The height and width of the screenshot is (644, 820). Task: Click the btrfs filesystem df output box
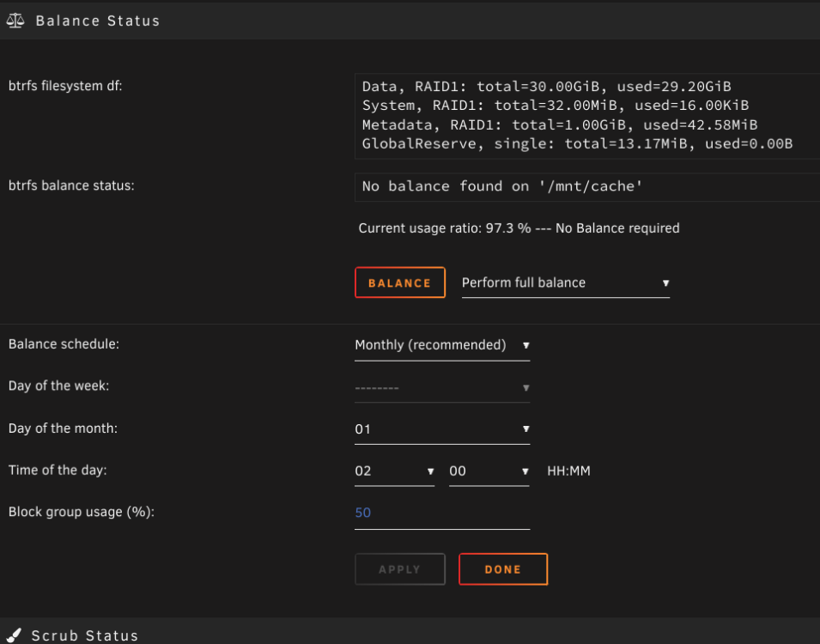click(587, 116)
